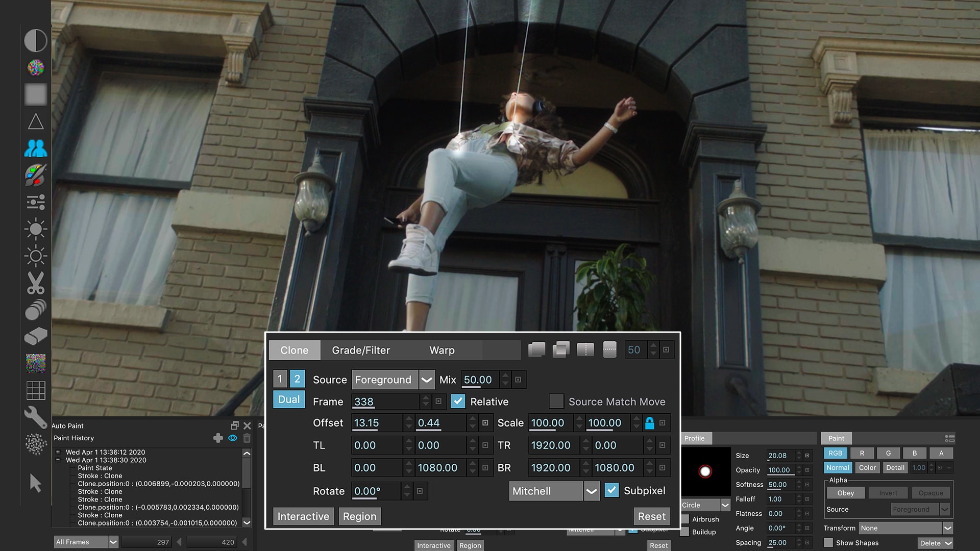Collapse the 13:38:30 history entry
This screenshot has width=980, height=551.
(x=58, y=460)
